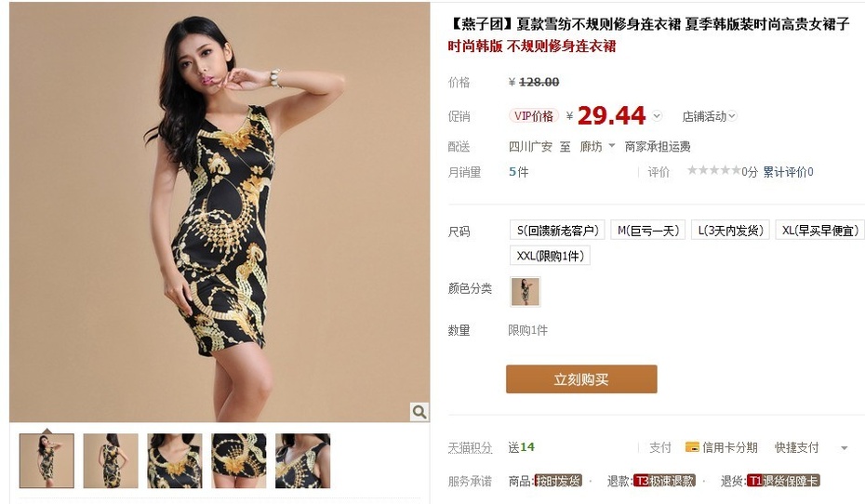Show the fourth thumbnail skirt pattern close-up
The height and width of the screenshot is (504, 865).
238,460
